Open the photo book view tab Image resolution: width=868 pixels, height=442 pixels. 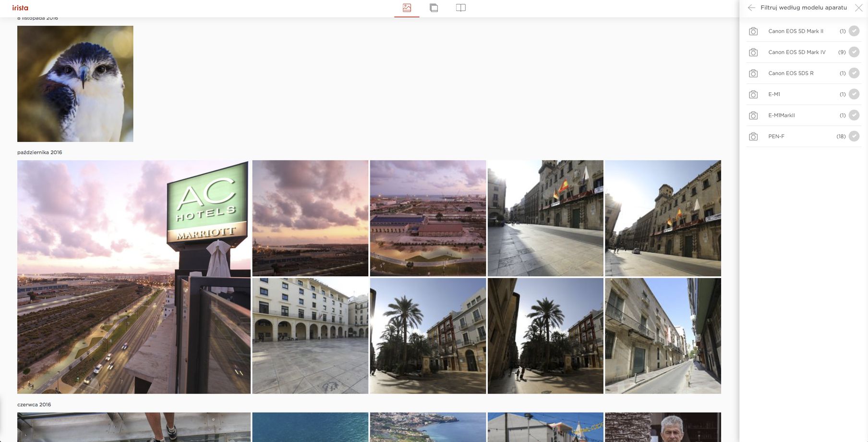[460, 8]
